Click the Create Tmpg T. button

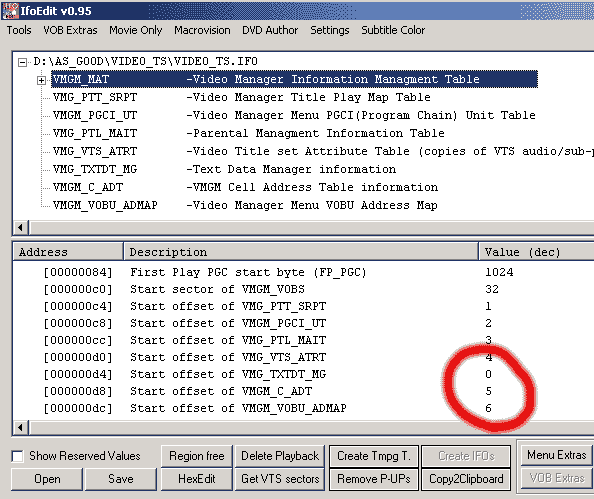click(374, 456)
